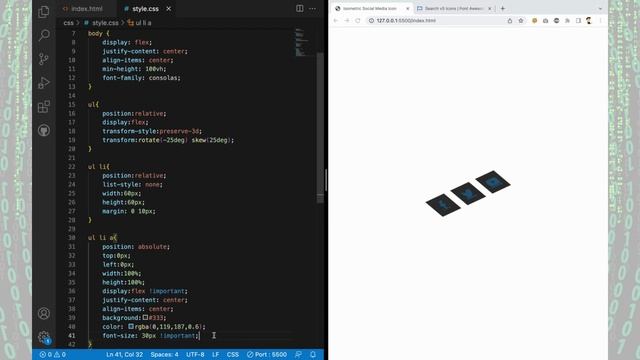Click the split editor icon

click(300, 8)
